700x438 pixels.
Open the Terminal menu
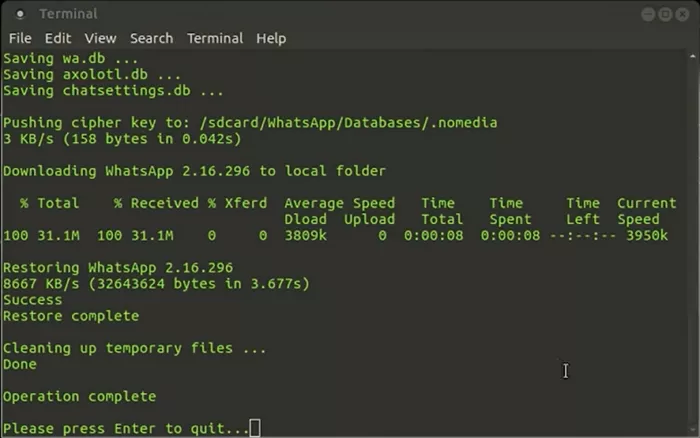point(215,38)
